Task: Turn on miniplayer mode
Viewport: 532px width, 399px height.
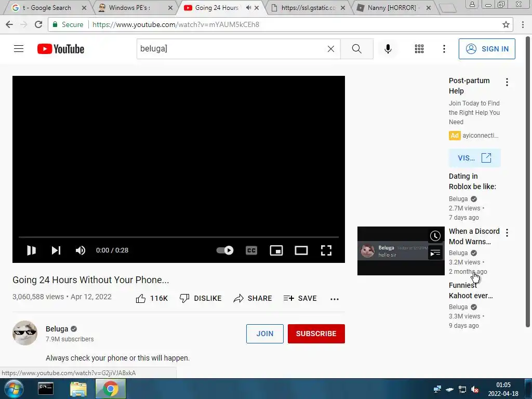Action: coord(276,250)
